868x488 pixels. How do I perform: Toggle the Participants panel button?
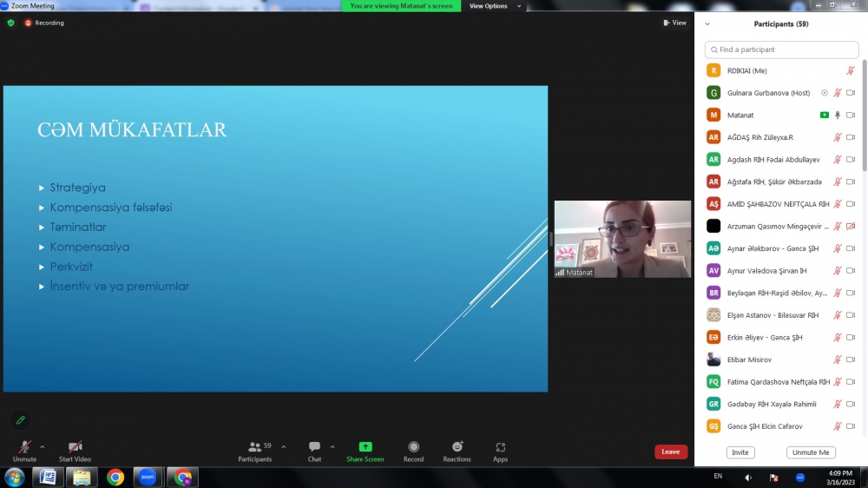click(254, 447)
